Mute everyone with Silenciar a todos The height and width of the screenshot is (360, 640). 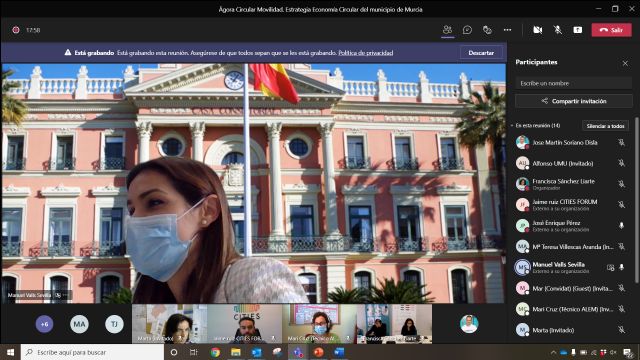coord(605,126)
